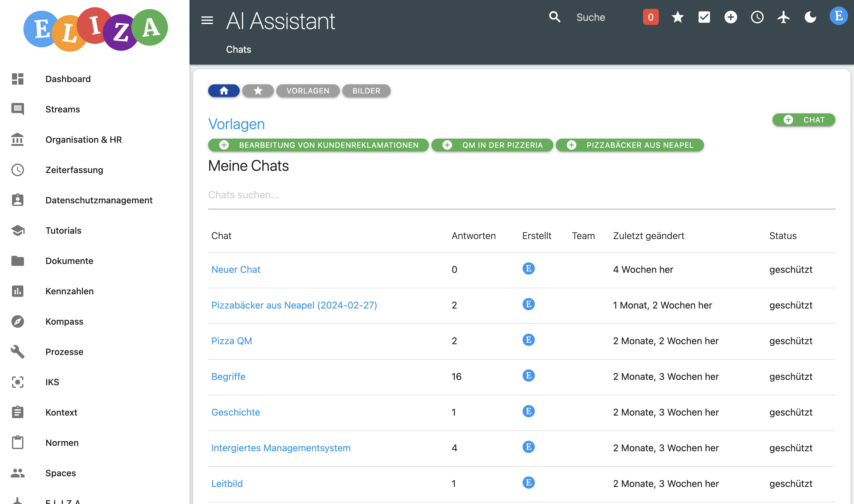854x504 pixels.
Task: Click the Chats subtitle in header
Action: [238, 49]
